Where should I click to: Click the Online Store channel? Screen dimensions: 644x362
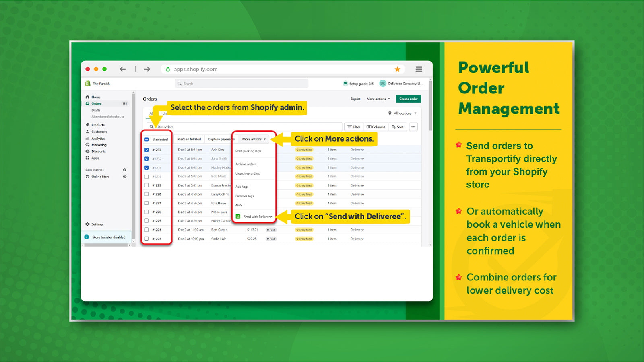pyautogui.click(x=100, y=177)
